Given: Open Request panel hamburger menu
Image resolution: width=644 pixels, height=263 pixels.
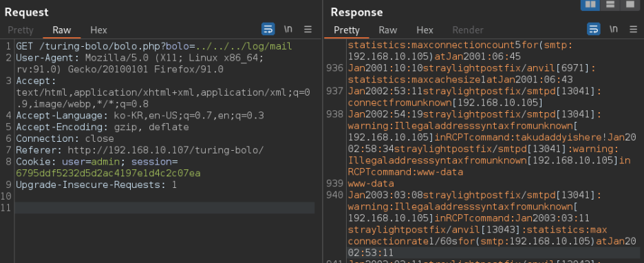Looking at the screenshot, I should [x=308, y=29].
